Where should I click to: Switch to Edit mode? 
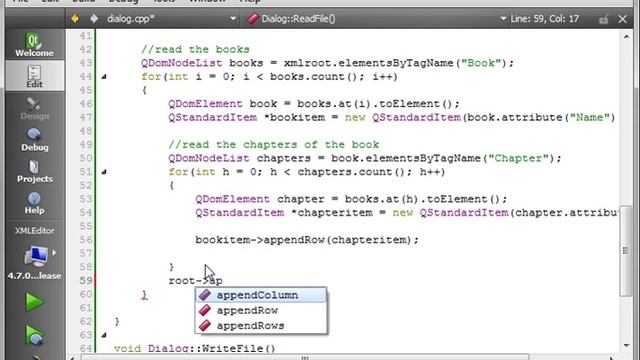pyautogui.click(x=34, y=76)
